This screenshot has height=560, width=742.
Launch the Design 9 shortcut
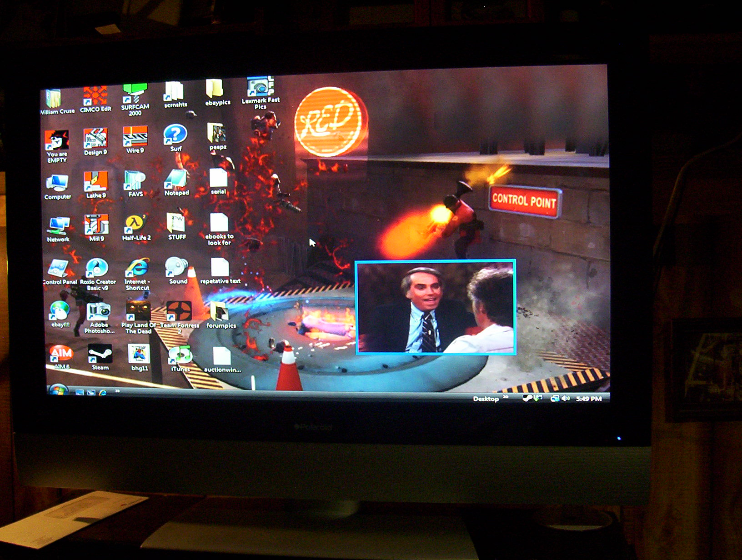(x=95, y=142)
